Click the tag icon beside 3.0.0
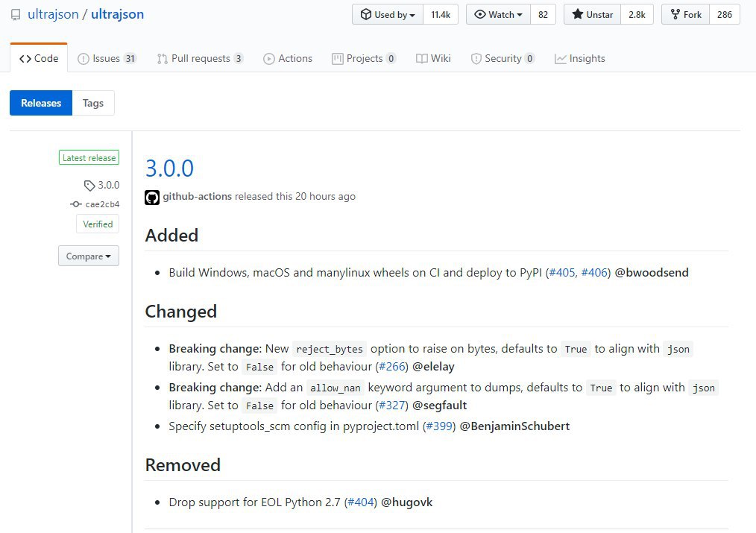The height and width of the screenshot is (533, 756). click(89, 186)
